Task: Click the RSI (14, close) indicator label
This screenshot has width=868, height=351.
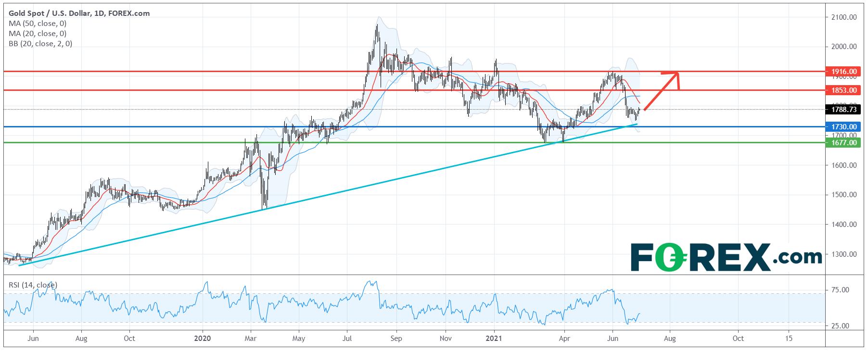Action: [x=33, y=285]
